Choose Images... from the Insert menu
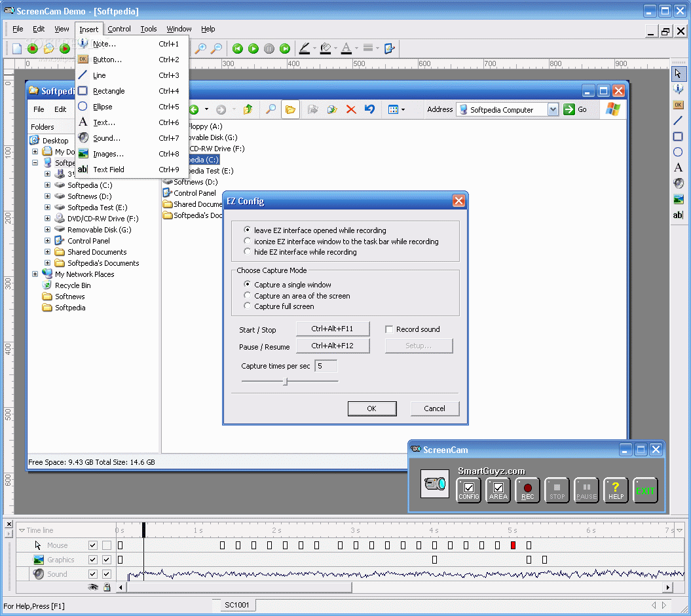Viewport: 691px width, 616px height. pos(132,154)
